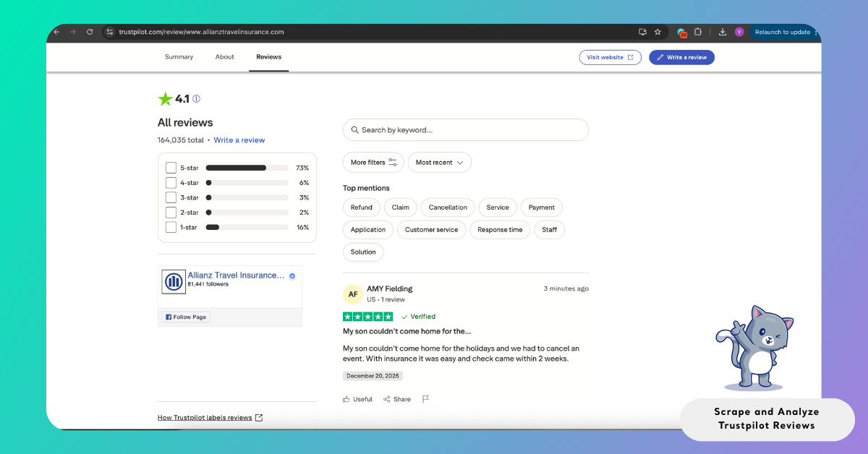This screenshot has width=868, height=454.
Task: Click the external link icon beside labels reviews link
Action: [259, 417]
